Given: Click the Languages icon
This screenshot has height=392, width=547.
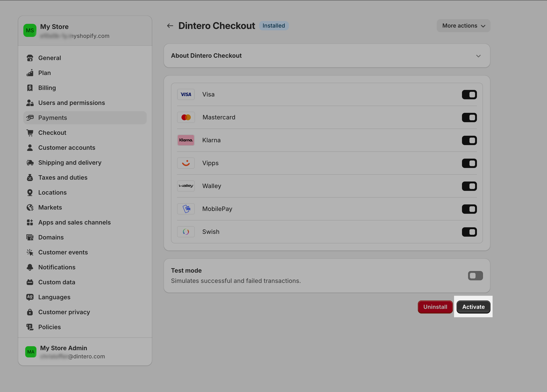Looking at the screenshot, I should click(x=30, y=297).
